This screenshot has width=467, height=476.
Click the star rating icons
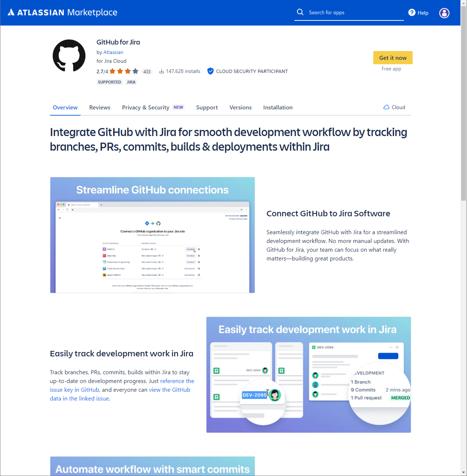point(124,71)
